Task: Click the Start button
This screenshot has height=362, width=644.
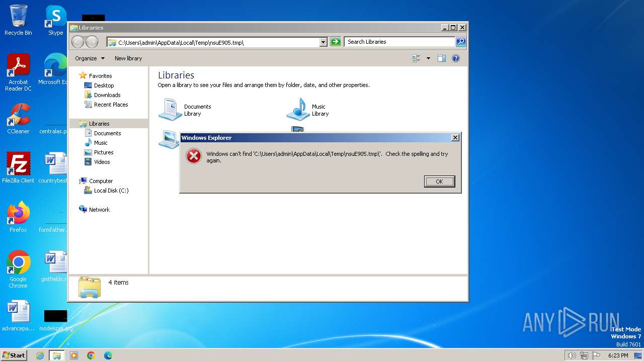Action: point(14,355)
